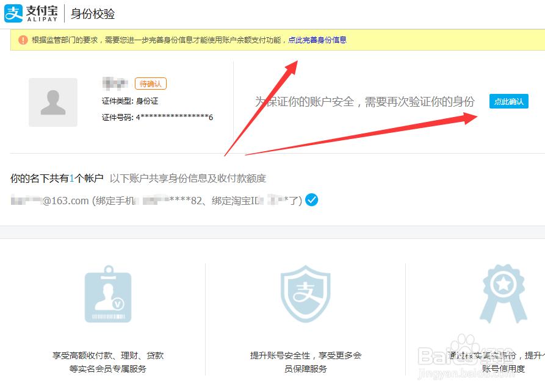This screenshot has width=545, height=392.
Task: Click the blue checkmark beside the 163.com account
Action: [x=311, y=200]
